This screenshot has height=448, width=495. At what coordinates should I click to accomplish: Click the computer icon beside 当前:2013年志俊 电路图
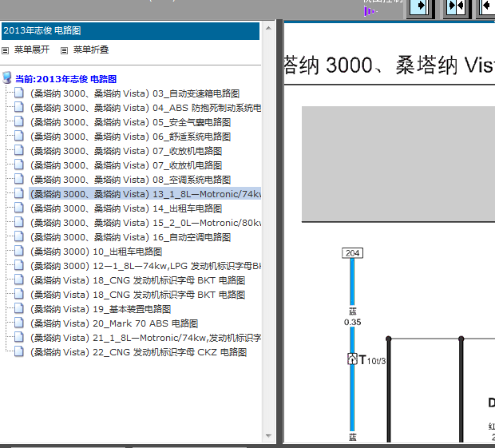coord(7,78)
